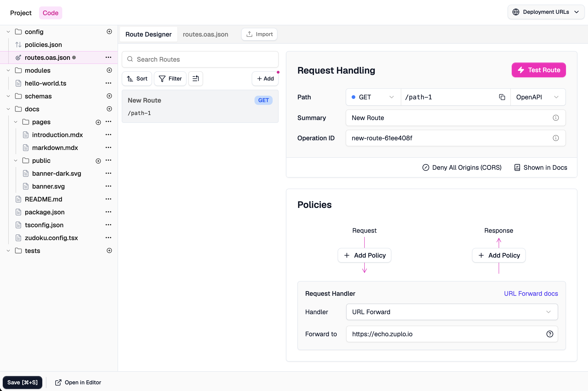This screenshot has width=588, height=391.
Task: Open the URL Forward handler dropdown
Action: pyautogui.click(x=452, y=312)
